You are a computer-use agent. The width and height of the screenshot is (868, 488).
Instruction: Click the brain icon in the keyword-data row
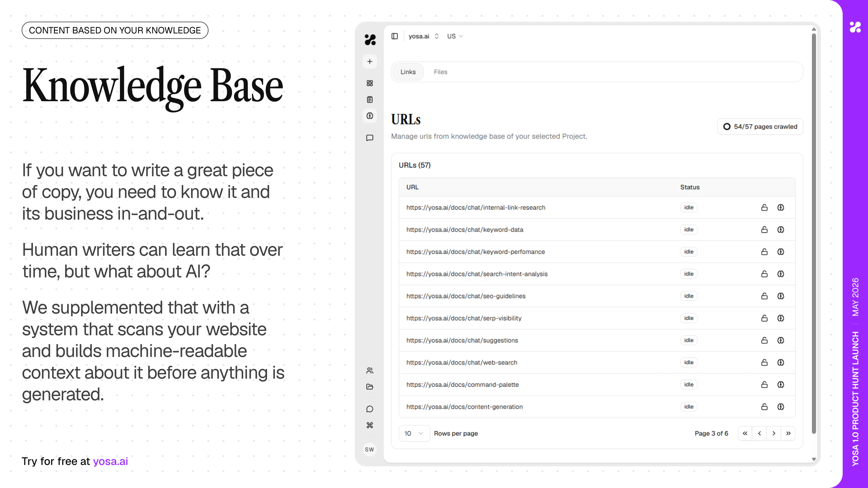pos(781,230)
